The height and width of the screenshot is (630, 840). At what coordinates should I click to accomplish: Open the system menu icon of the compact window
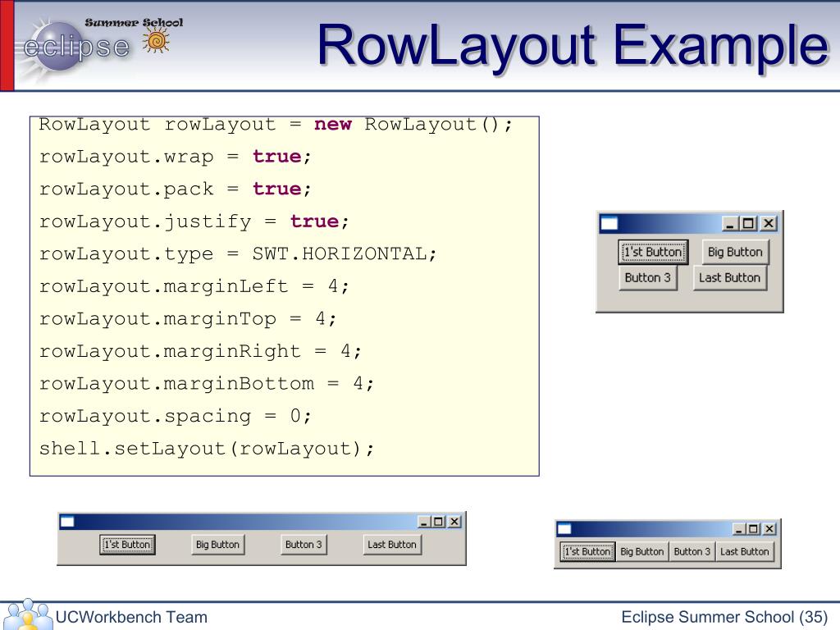click(564, 529)
